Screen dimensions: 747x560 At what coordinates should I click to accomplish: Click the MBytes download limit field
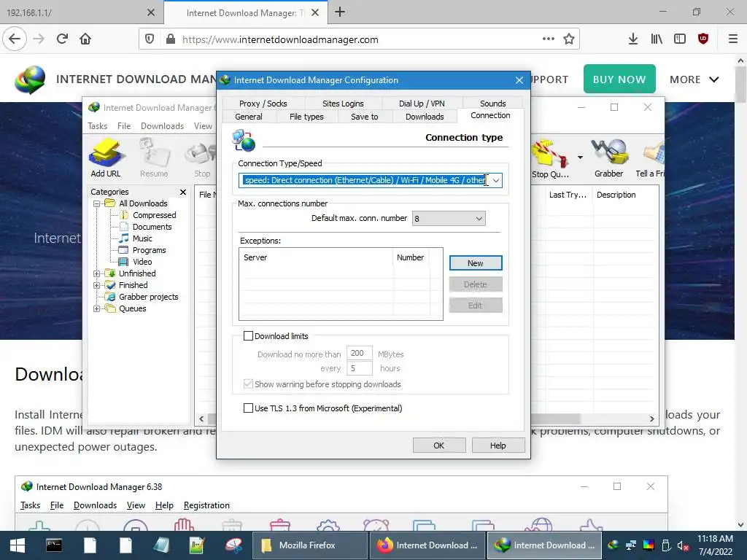click(359, 354)
